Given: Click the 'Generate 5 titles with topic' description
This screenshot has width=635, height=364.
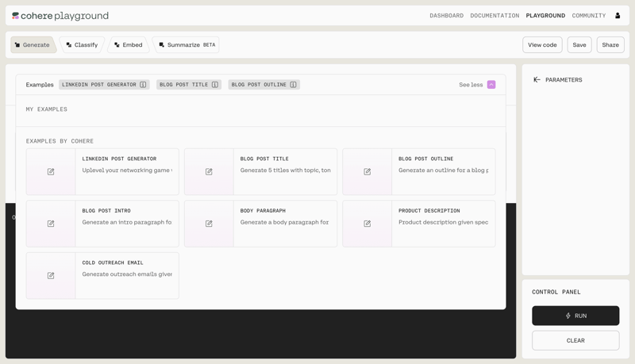Looking at the screenshot, I should click(x=285, y=171).
